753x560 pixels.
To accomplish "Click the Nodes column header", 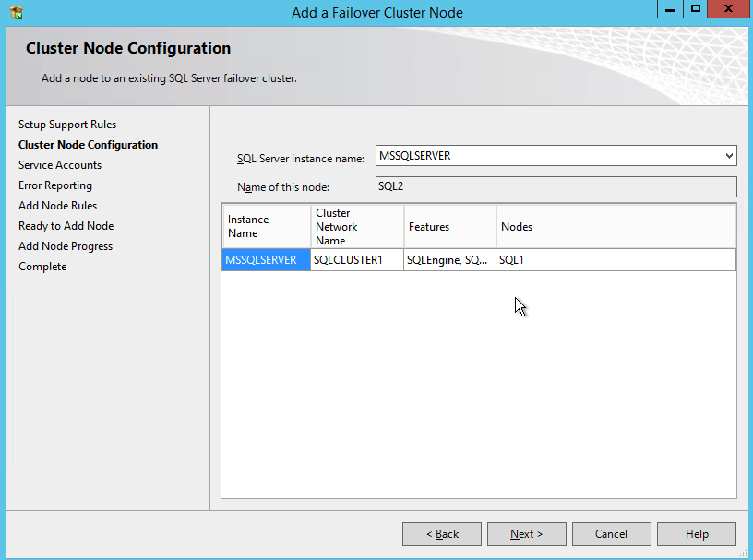I will pos(616,227).
